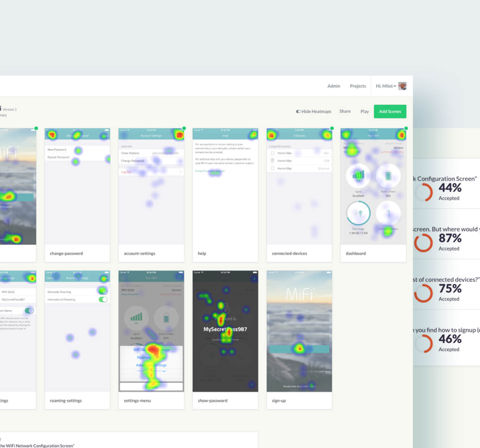Click the 87% result value
This screenshot has width=480, height=448.
[x=450, y=238]
